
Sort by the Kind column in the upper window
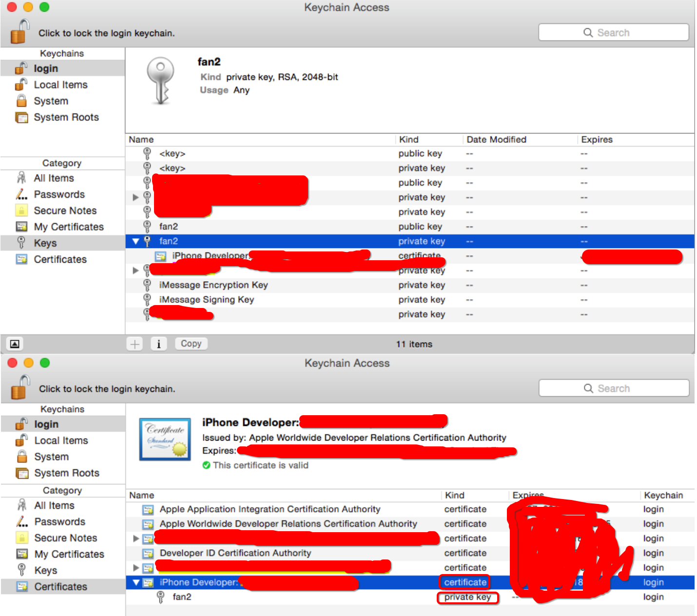(x=429, y=139)
